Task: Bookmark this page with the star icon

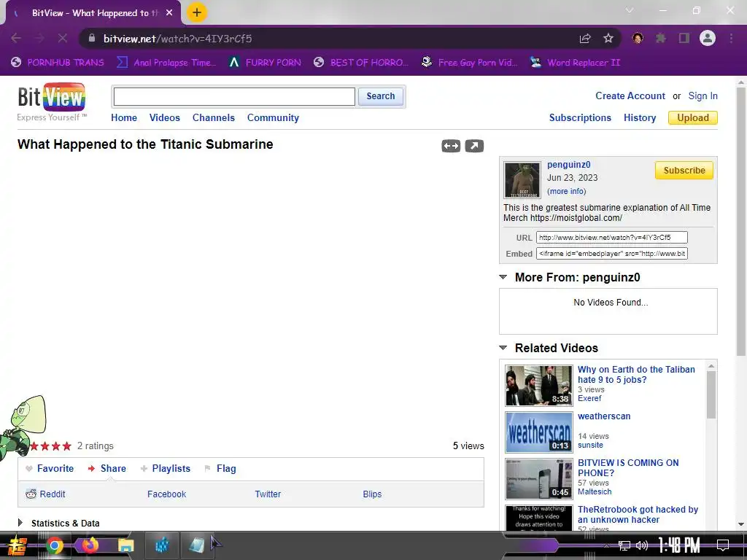Action: coord(608,39)
